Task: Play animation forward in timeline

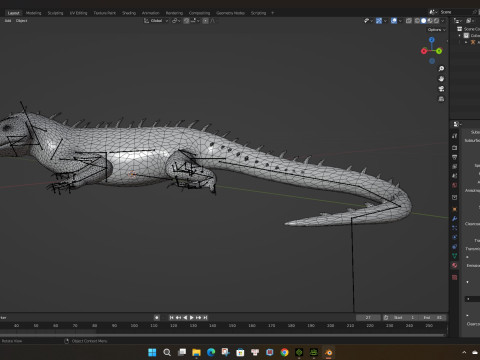Action: (192, 317)
